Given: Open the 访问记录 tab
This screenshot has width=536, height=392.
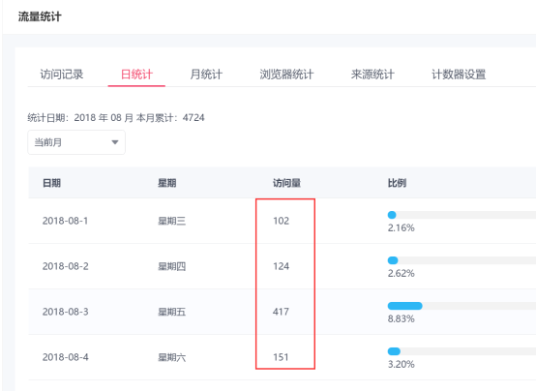Looking at the screenshot, I should point(62,75).
